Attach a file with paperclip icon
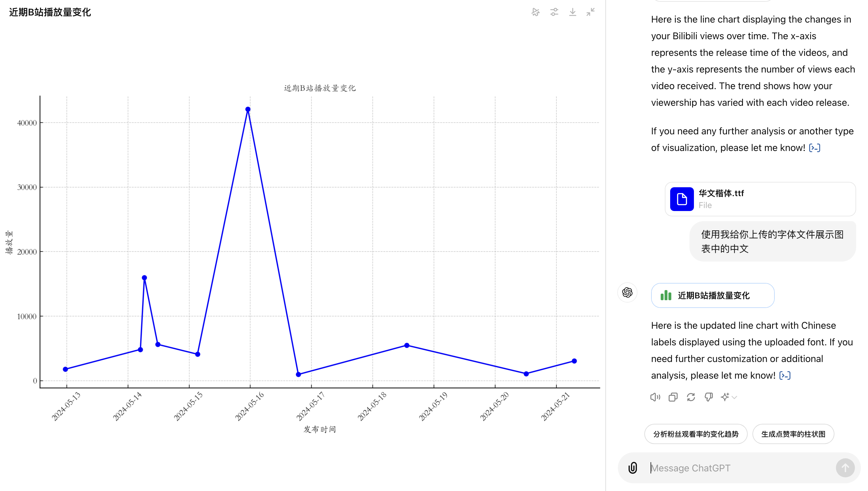 pyautogui.click(x=632, y=468)
